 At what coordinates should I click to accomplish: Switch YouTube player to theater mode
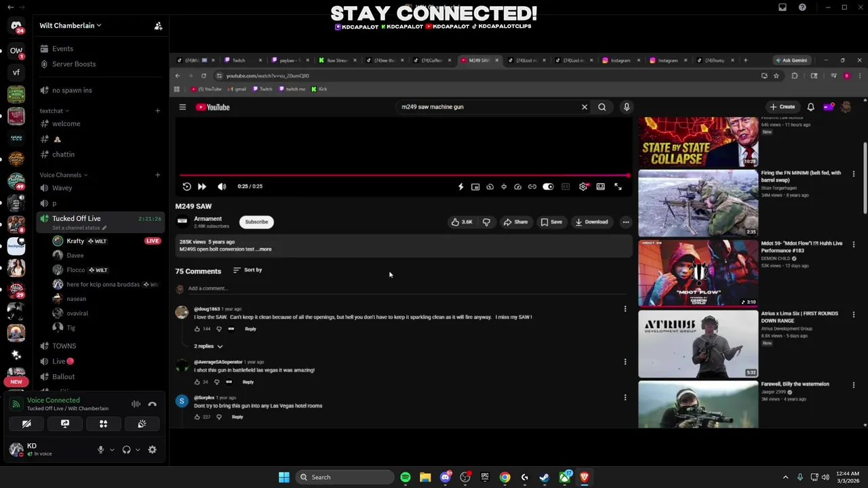[x=600, y=186]
